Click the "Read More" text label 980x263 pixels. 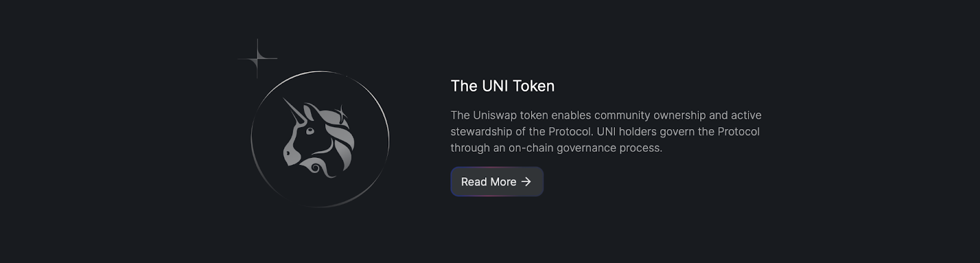point(488,182)
